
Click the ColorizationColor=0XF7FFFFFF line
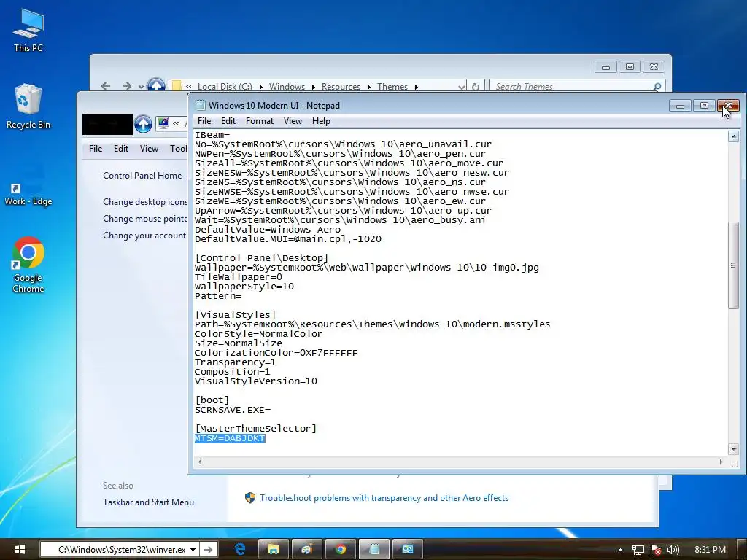[x=276, y=353]
